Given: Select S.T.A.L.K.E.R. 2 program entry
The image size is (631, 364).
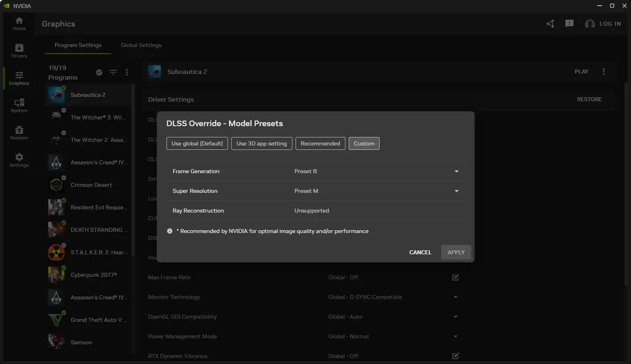Looking at the screenshot, I should 89,252.
